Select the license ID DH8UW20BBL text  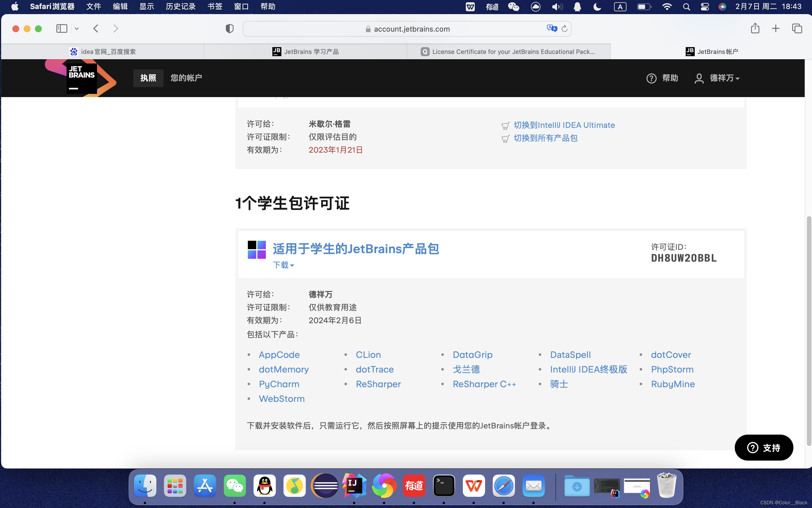pyautogui.click(x=684, y=258)
